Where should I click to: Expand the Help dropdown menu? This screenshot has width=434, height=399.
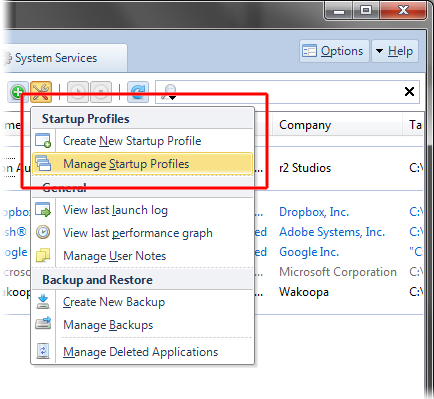point(395,51)
